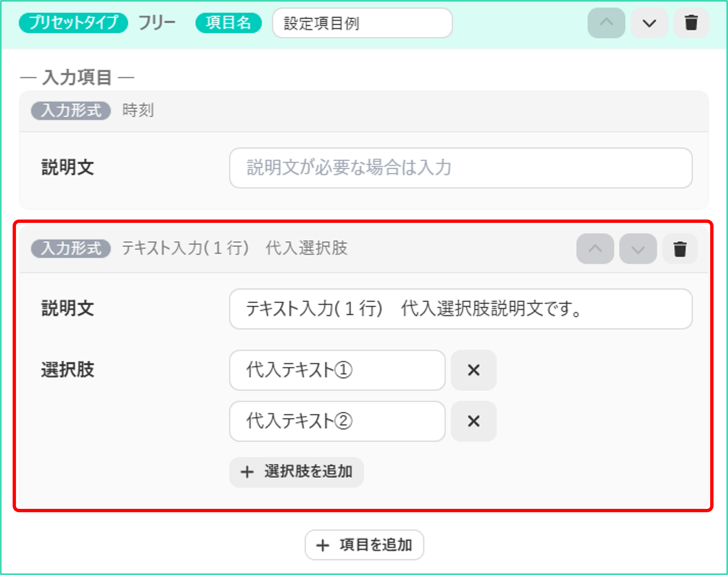Edit the 代入テキスト② choice field
Viewport: 728px width, 575px height.
pyautogui.click(x=337, y=421)
